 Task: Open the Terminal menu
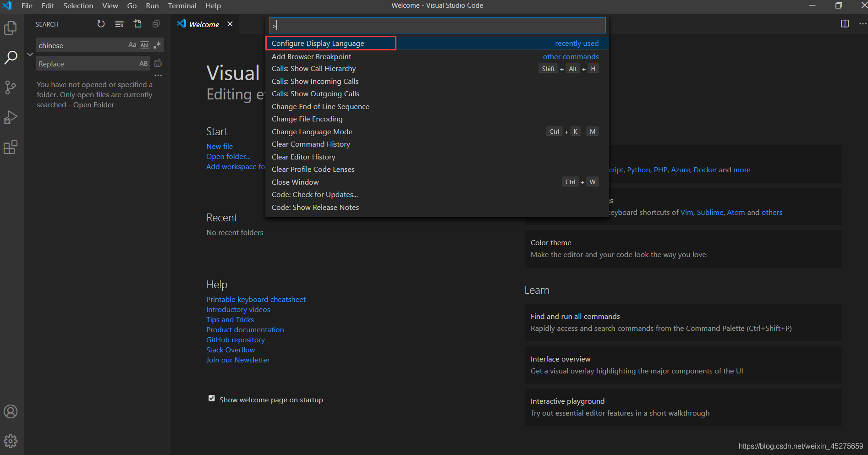182,5
